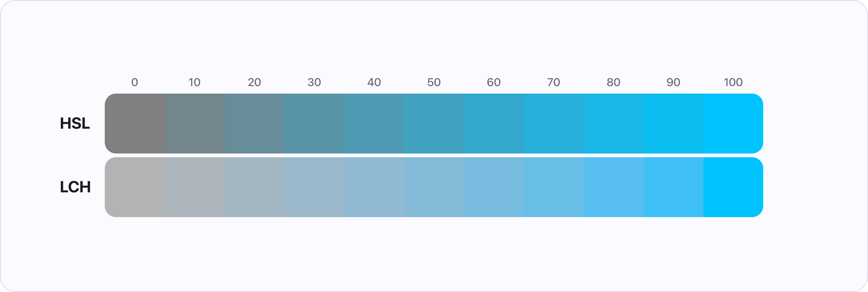This screenshot has height=292, width=868.
Task: Pick the HSL swatch under 30
Action: (314, 124)
